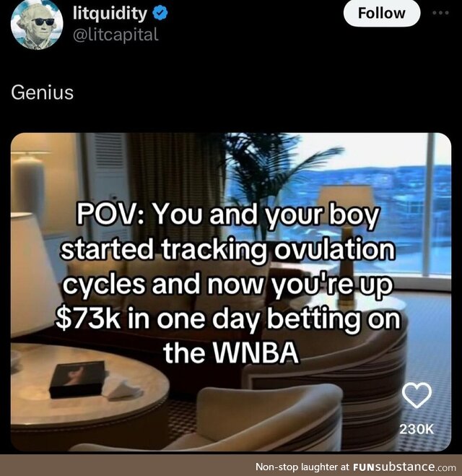Image resolution: width=462 pixels, height=476 pixels.
Task: Click the WNBA text in the caption
Action: [256, 353]
